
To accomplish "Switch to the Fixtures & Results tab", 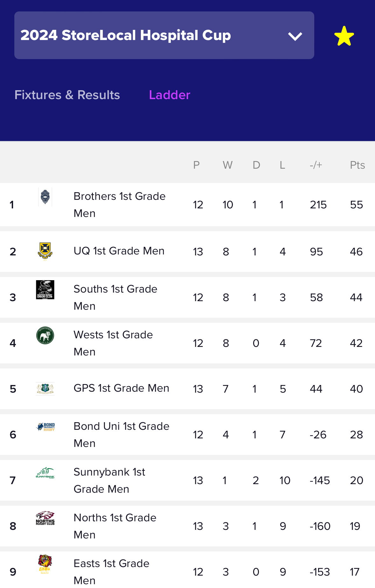I will [67, 95].
